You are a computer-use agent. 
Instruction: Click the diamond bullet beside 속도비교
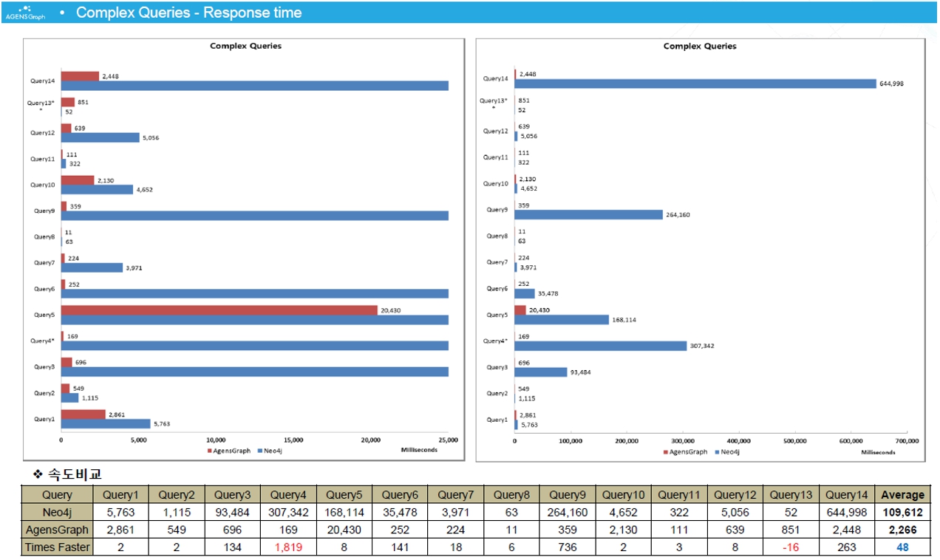tap(37, 474)
